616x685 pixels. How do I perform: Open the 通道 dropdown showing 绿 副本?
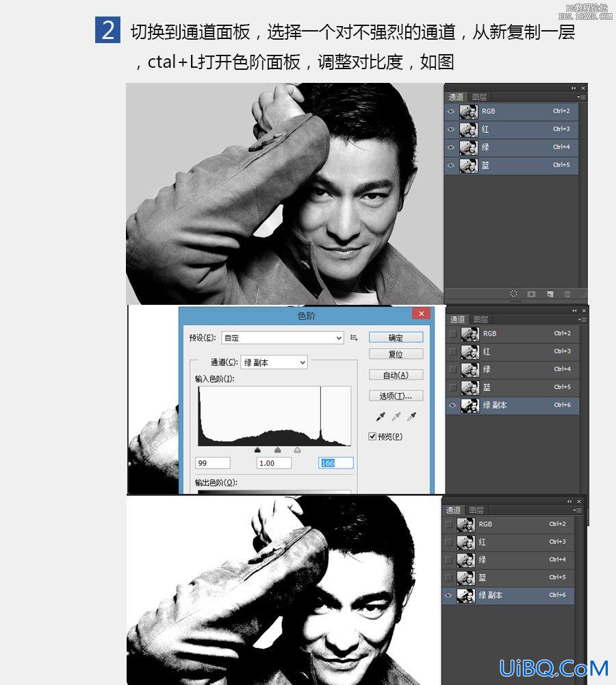click(274, 362)
